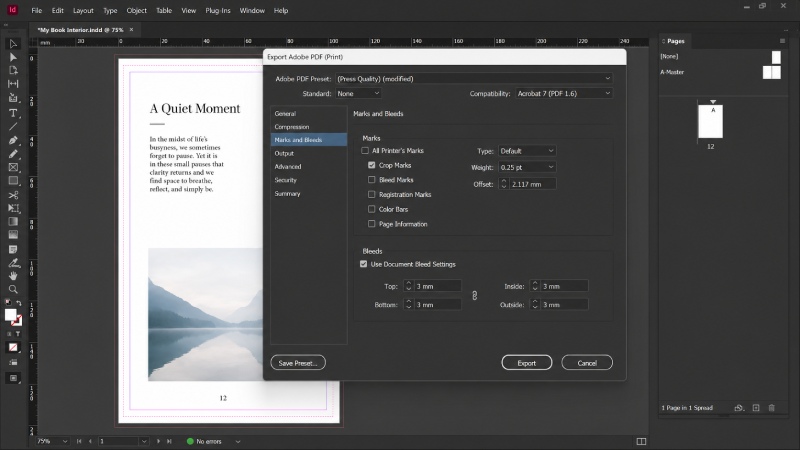The width and height of the screenshot is (800, 450).
Task: Swap fill and stroke arrow icon
Action: (19, 303)
